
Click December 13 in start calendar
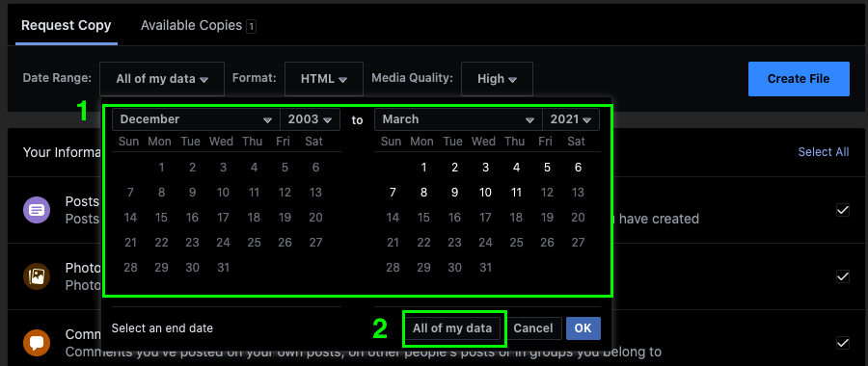pyautogui.click(x=315, y=193)
